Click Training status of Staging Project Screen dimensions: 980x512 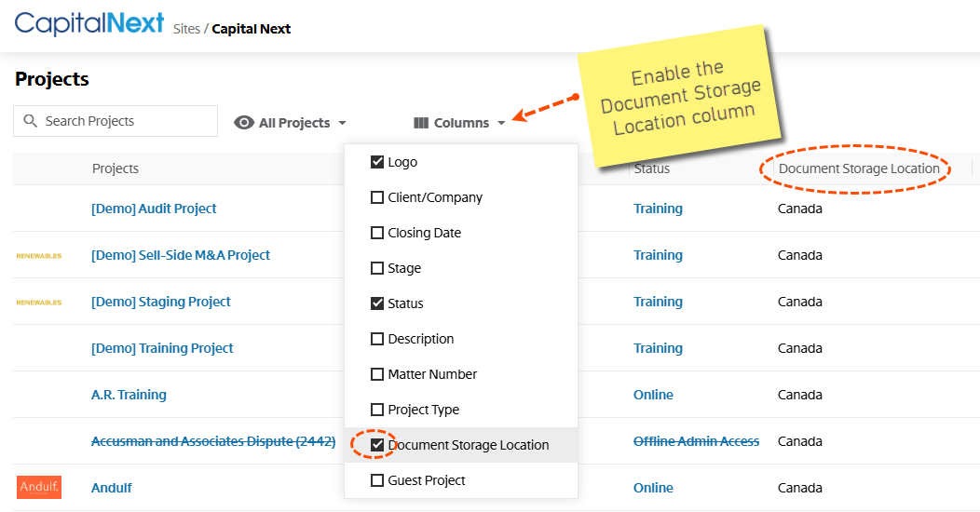point(658,302)
